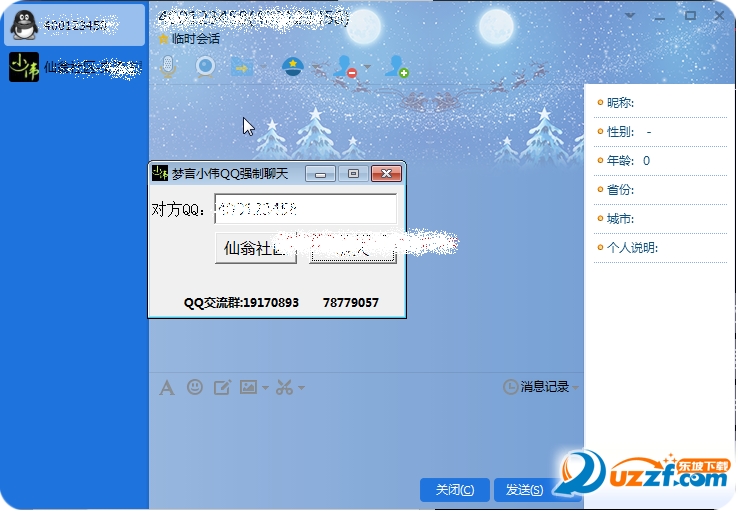The height and width of the screenshot is (511, 738).
Task: Maximize the 梦言小伟QQ强制聊天 dialog
Action: pos(353,174)
